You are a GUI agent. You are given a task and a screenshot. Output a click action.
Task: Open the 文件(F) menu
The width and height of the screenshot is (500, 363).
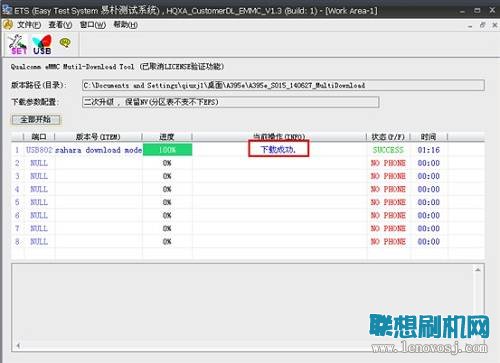[x=29, y=25]
